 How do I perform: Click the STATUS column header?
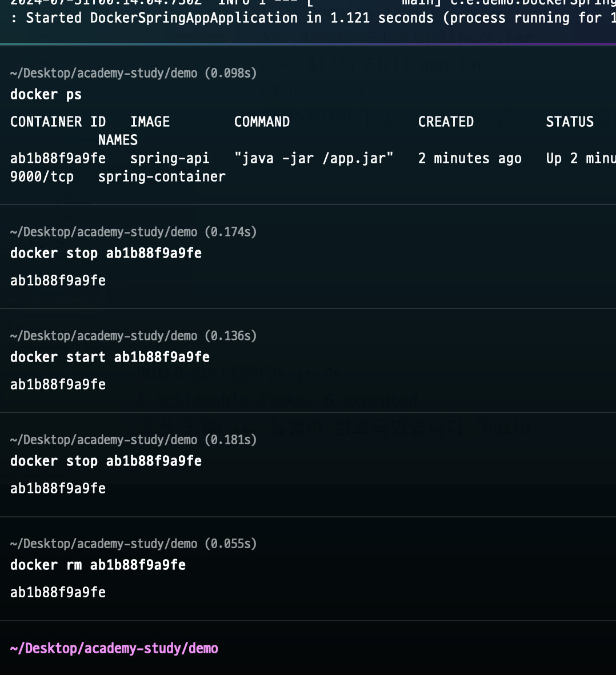pos(570,122)
